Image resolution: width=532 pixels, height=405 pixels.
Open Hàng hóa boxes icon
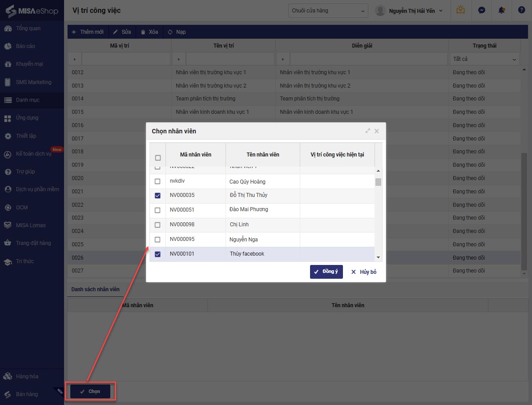[x=8, y=377]
